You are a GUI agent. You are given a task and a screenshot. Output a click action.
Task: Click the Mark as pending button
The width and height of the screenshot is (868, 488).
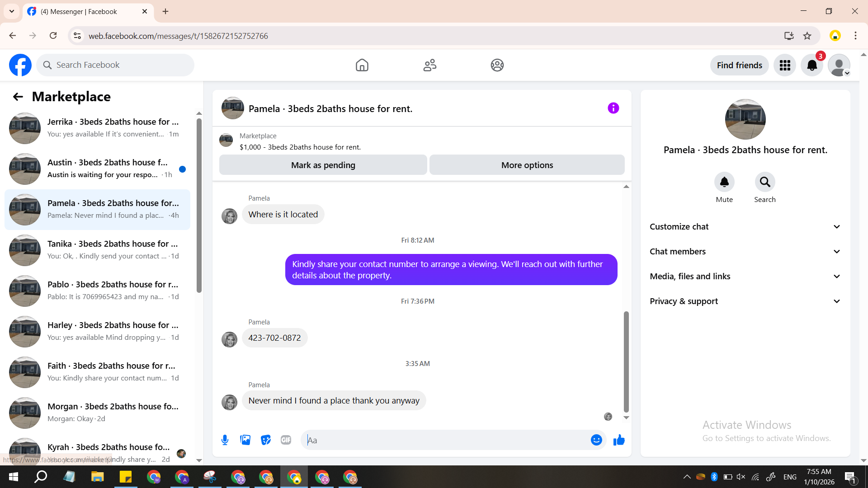(323, 165)
